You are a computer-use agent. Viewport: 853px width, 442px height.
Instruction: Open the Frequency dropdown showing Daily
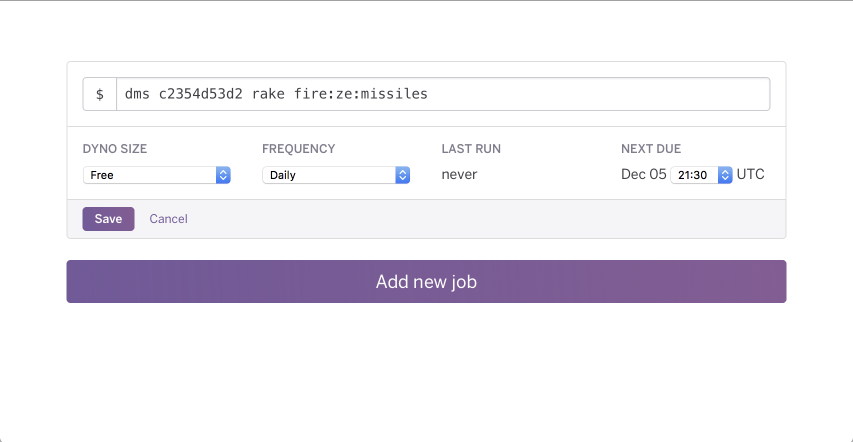pyautogui.click(x=336, y=175)
